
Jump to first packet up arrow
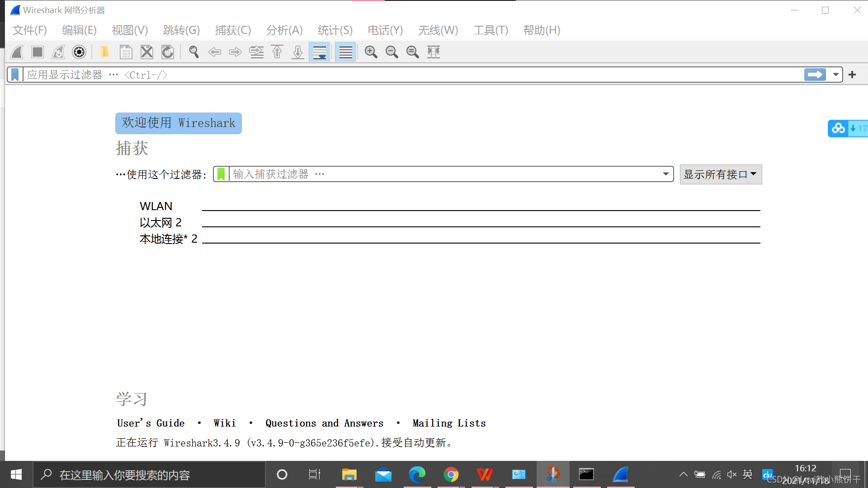277,52
